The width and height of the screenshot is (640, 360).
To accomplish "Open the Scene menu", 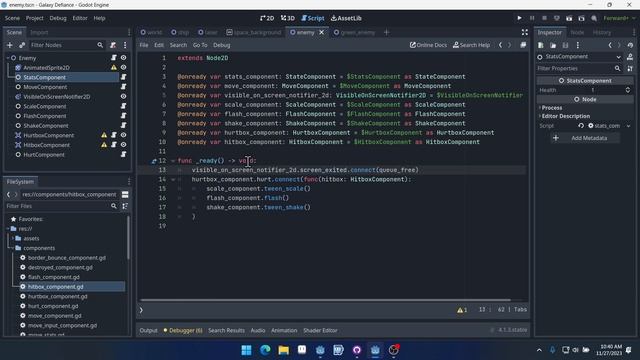I will tap(12, 18).
